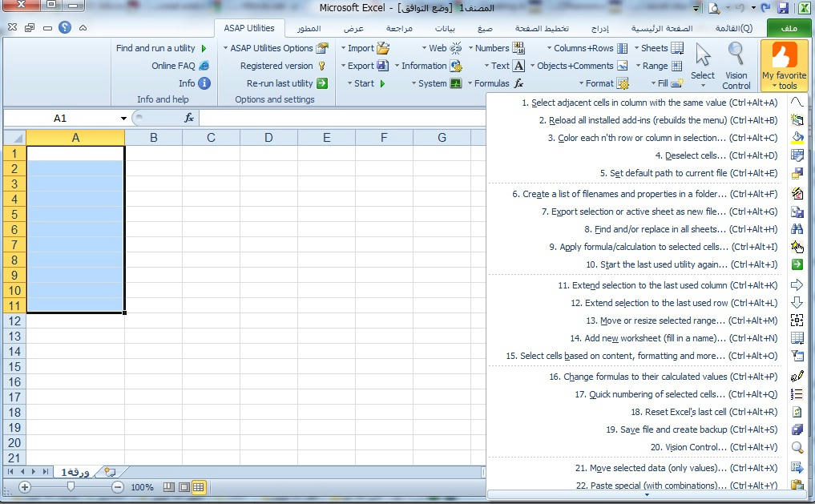The height and width of the screenshot is (504, 815).
Task: Open the Information dropdown menu
Action: click(428, 66)
